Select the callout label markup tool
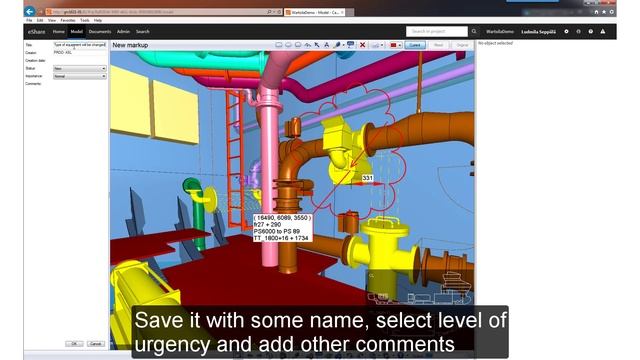Viewport: 640px width, 360px height. [351, 45]
